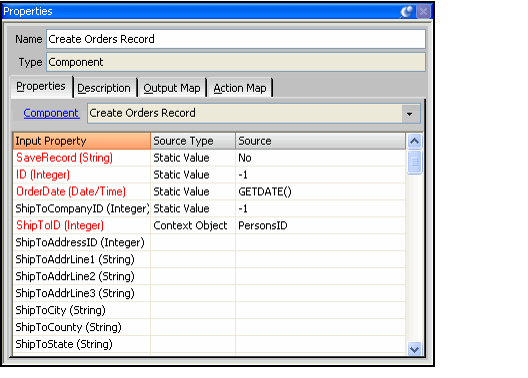This screenshot has height=378, width=528.
Task: Click the Source column header
Action: point(321,141)
